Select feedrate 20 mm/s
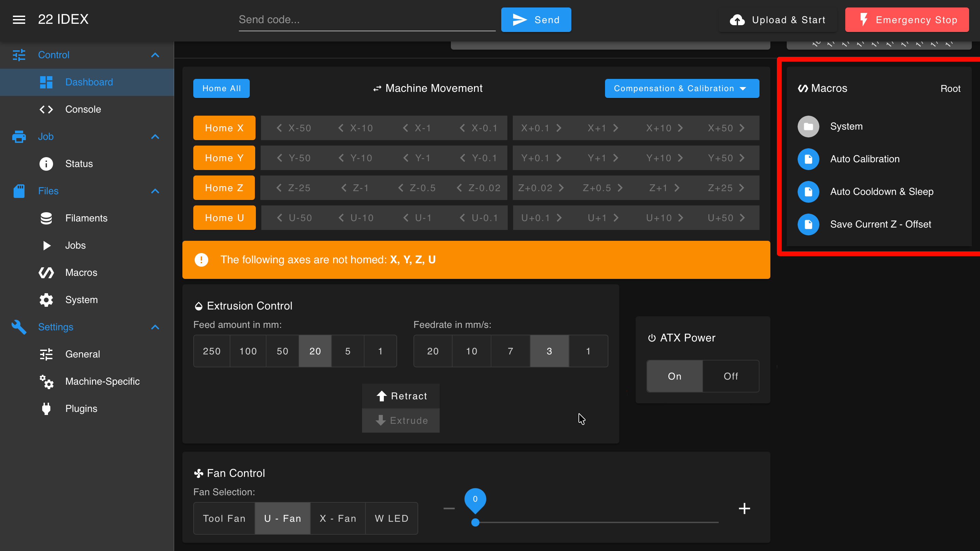 pyautogui.click(x=433, y=351)
